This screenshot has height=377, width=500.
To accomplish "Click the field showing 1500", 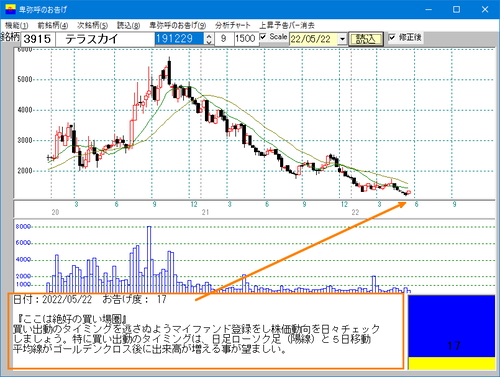I will coord(246,39).
